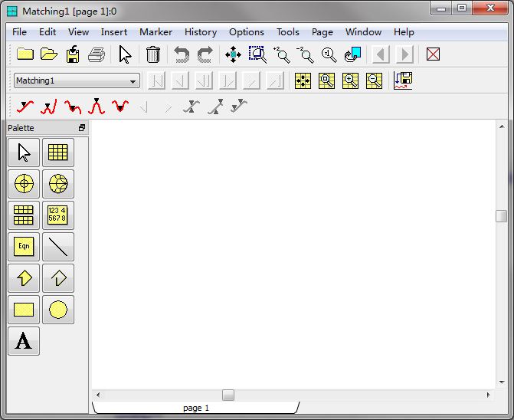Open the Matching1 dataset dropdown

pyautogui.click(x=77, y=80)
